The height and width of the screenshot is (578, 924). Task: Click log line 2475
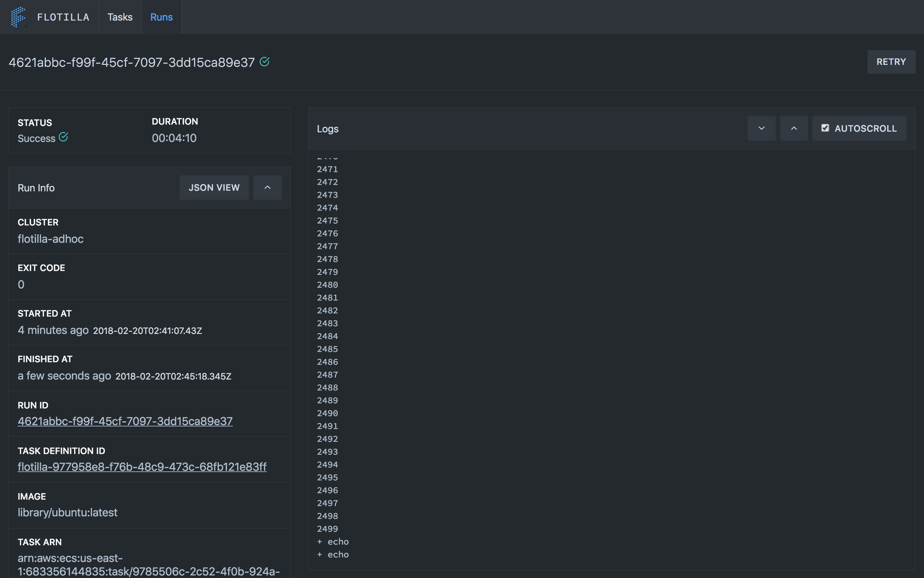click(x=328, y=221)
